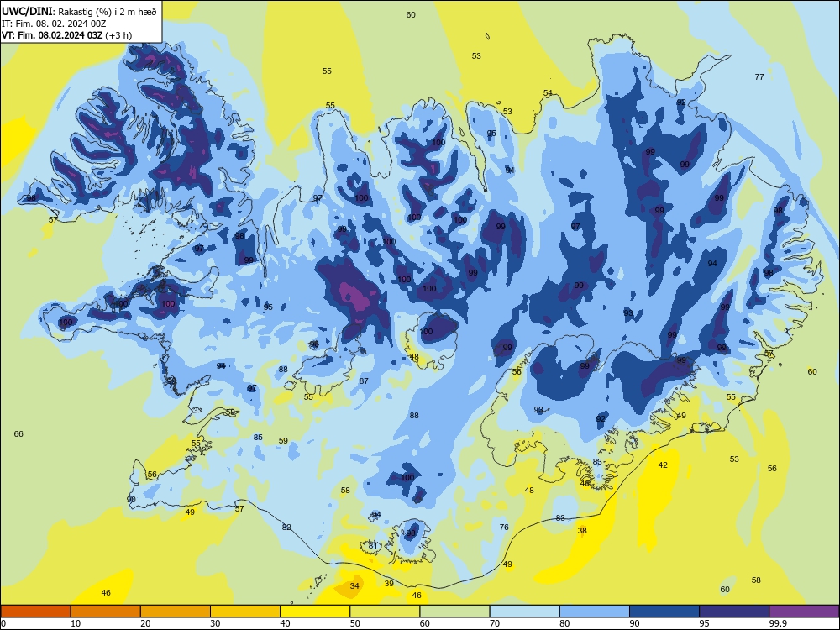This screenshot has height=630, width=840.
Task: Click the map value 85 on map
Action: 258,437
